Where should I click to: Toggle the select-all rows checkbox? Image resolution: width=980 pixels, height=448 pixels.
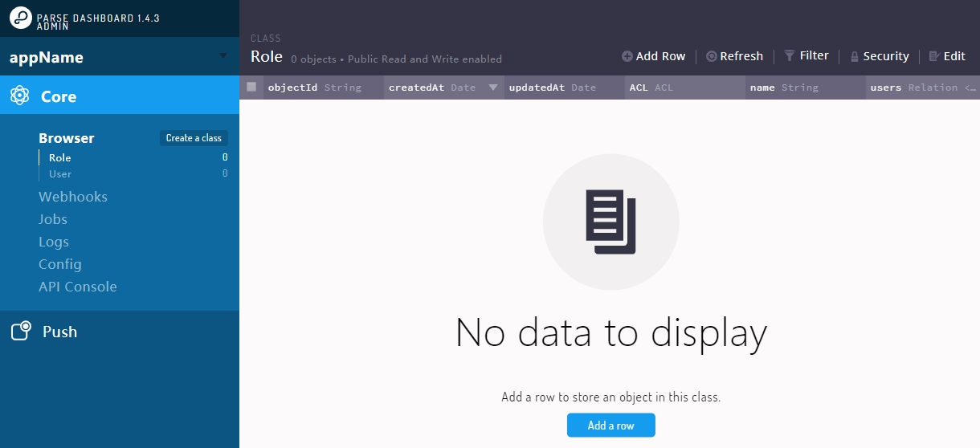coord(251,87)
